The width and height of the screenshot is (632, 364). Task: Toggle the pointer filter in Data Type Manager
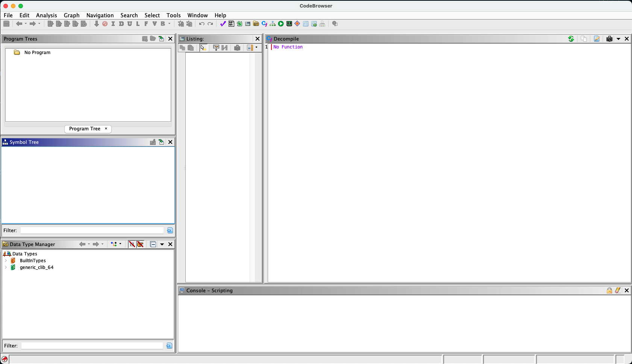click(x=140, y=244)
